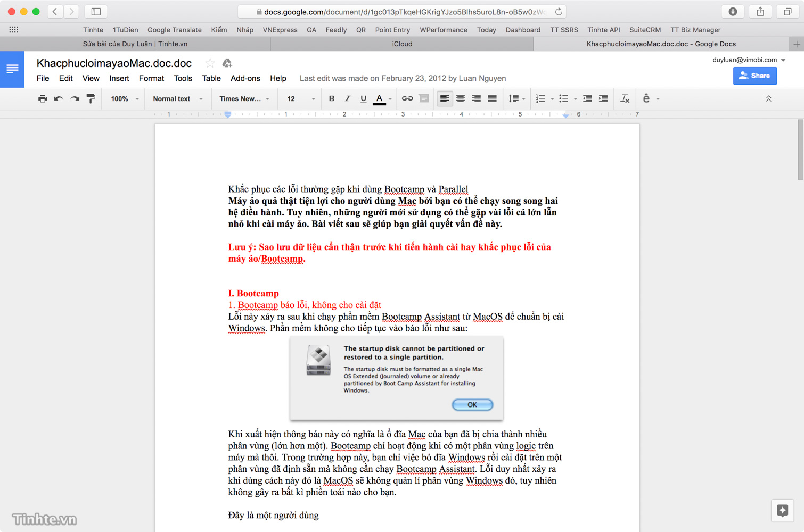This screenshot has height=532, width=804.
Task: Insert a link with the link icon
Action: pyautogui.click(x=407, y=98)
